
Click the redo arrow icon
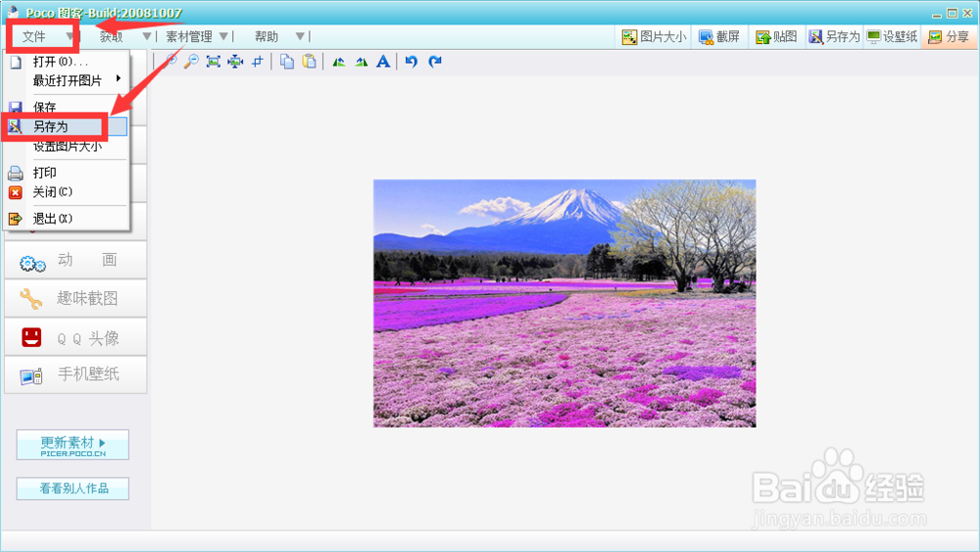click(x=435, y=61)
